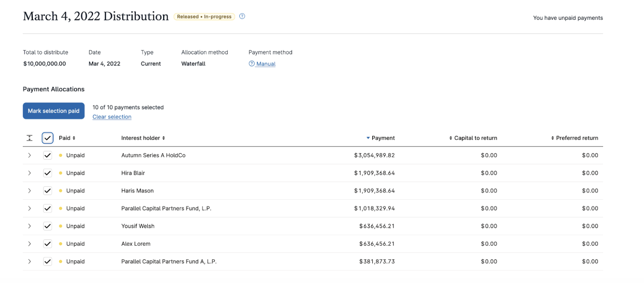Sort by Preferred return column
This screenshot has width=644, height=283.
pos(553,138)
